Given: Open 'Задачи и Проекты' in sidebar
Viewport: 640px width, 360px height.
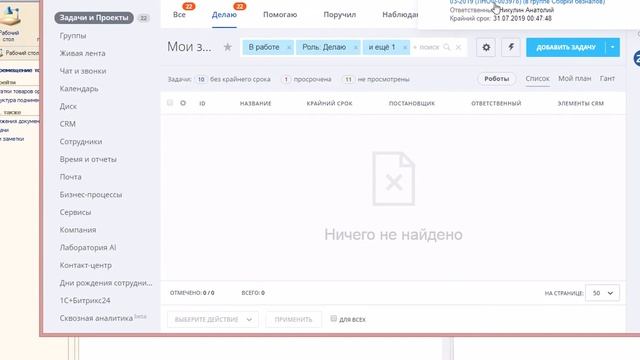Looking at the screenshot, I should point(94,18).
